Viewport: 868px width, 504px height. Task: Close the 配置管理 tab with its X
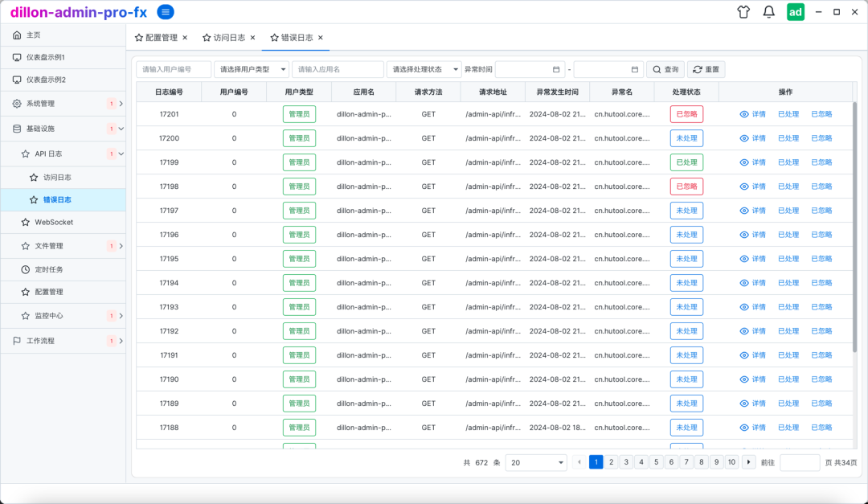coord(185,38)
